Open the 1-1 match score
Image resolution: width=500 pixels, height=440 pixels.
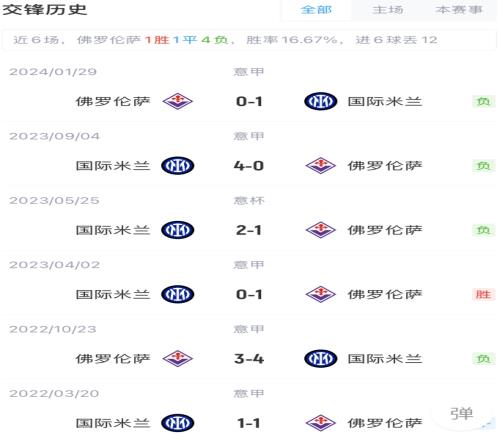[249, 423]
